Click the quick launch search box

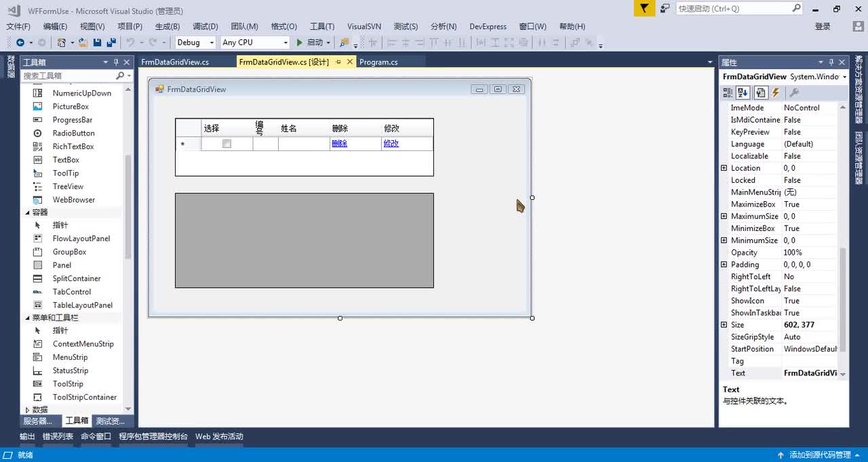(x=734, y=9)
